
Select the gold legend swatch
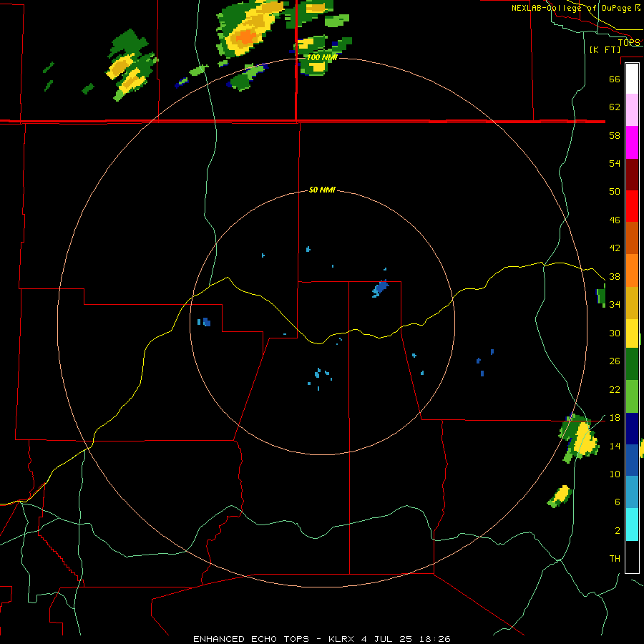(x=632, y=303)
